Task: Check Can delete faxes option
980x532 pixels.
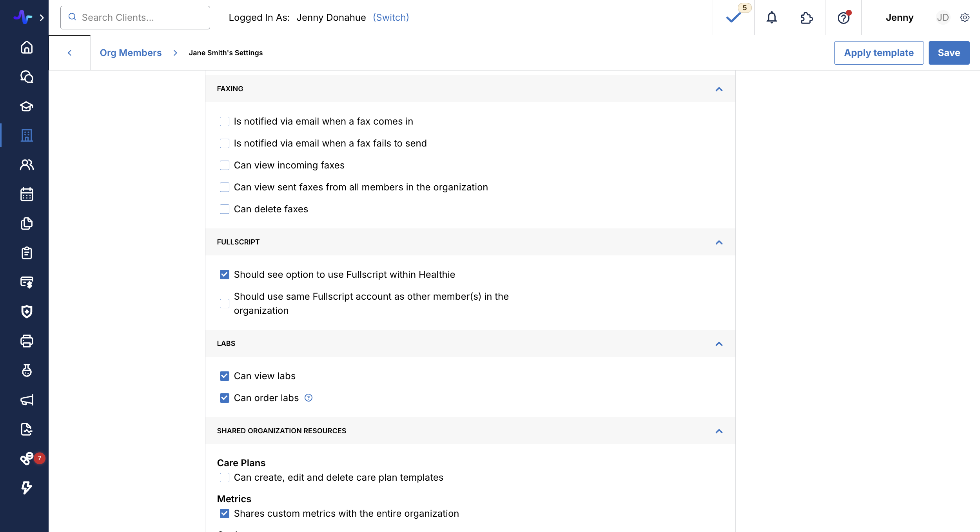Action: 225,209
